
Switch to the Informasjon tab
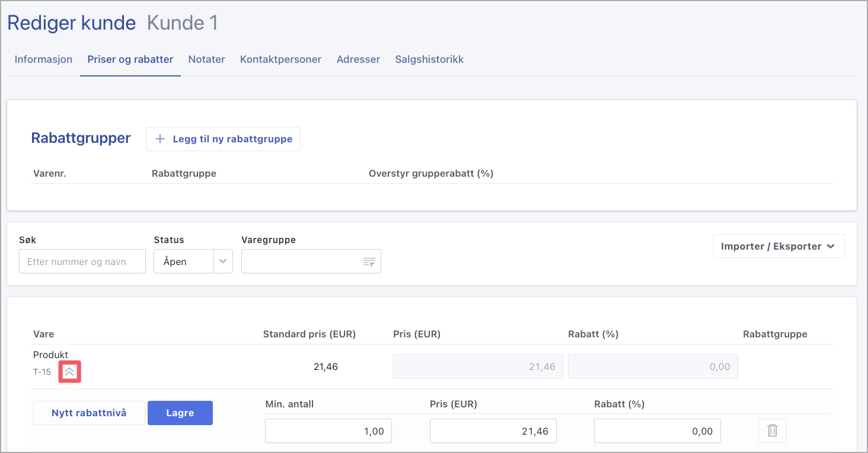[43, 59]
